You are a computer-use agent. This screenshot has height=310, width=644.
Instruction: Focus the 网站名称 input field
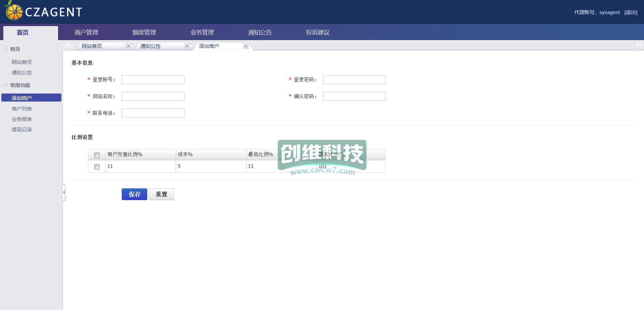click(x=153, y=96)
